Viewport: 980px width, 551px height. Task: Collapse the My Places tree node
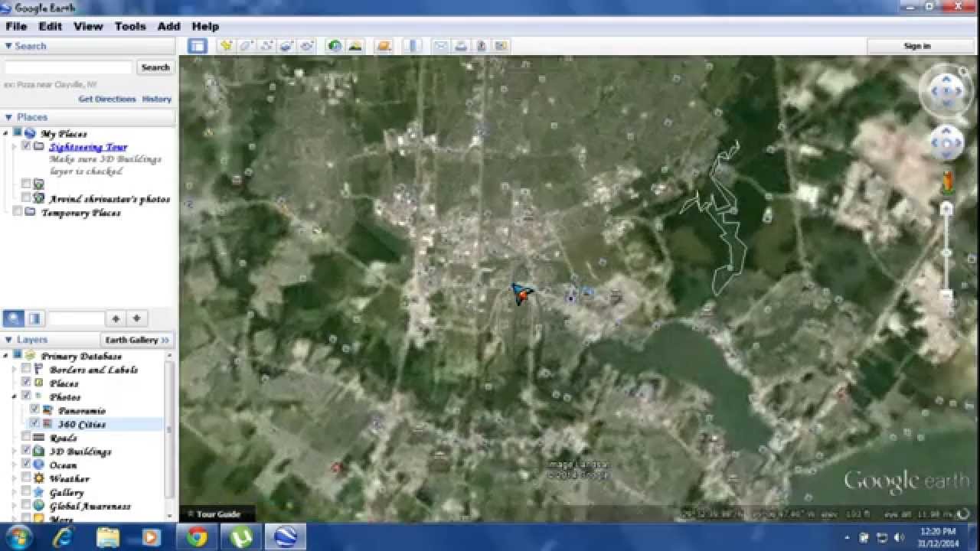(x=6, y=133)
